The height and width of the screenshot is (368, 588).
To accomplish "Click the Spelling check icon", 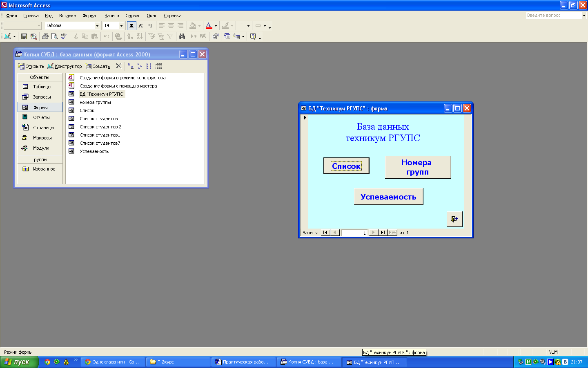I will 64,36.
